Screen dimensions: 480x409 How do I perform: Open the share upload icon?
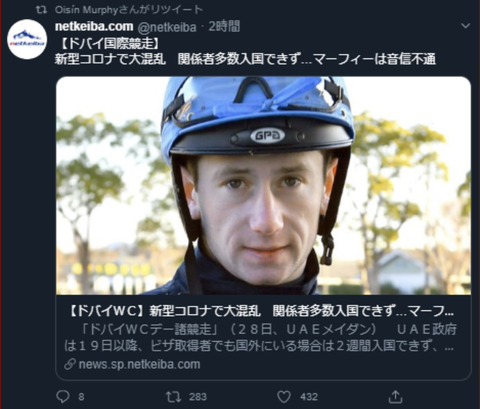[x=395, y=396]
